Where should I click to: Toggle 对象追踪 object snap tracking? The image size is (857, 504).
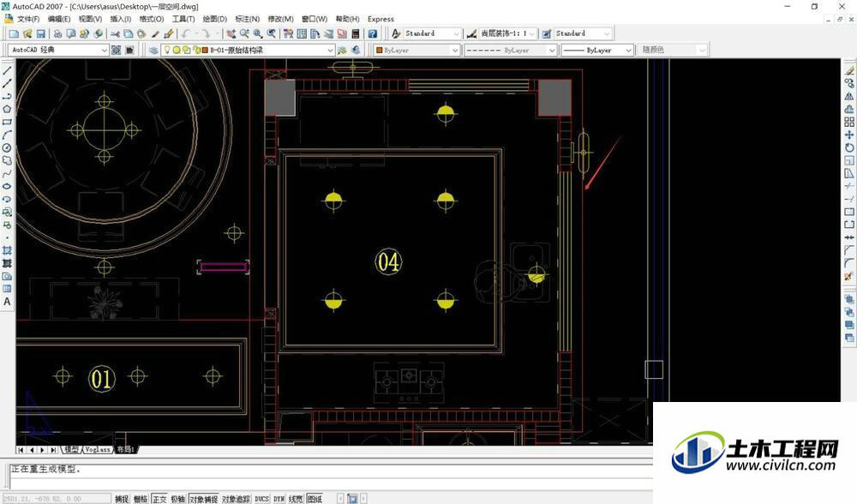tap(237, 499)
